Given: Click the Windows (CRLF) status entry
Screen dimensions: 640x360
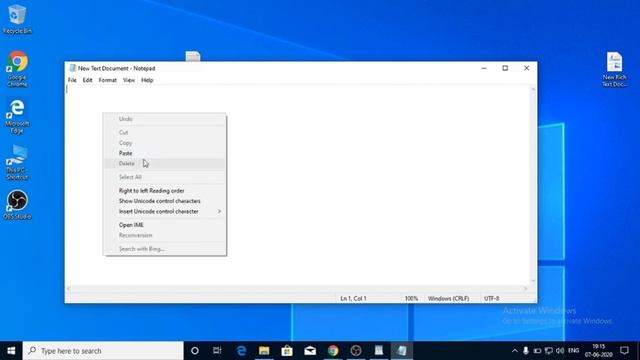Looking at the screenshot, I should (x=448, y=298).
